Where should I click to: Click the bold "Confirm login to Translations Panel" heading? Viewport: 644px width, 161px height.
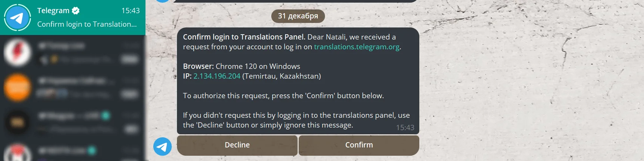click(244, 37)
